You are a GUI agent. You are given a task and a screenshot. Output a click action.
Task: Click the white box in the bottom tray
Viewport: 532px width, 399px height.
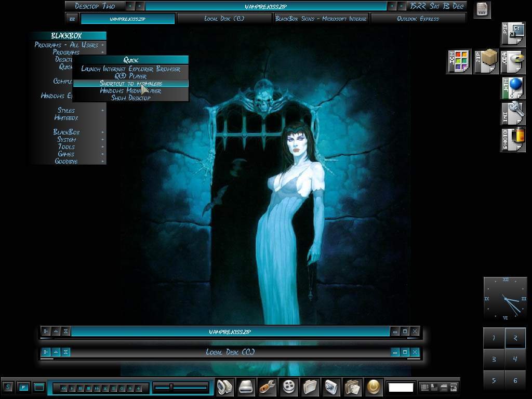tap(401, 387)
